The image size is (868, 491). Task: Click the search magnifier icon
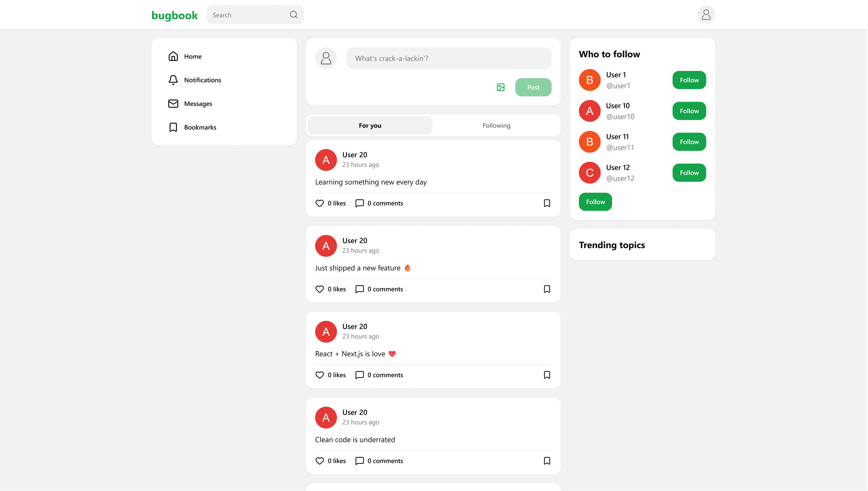click(x=293, y=14)
